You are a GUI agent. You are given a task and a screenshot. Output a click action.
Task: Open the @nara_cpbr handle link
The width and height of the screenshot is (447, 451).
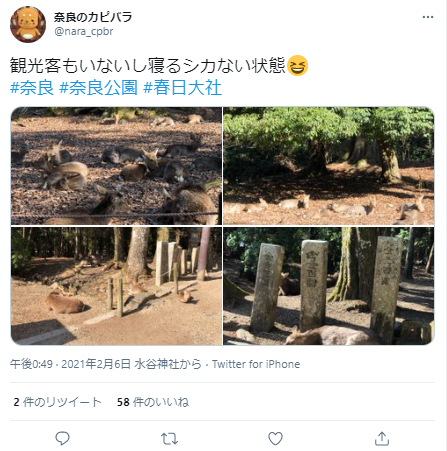click(84, 31)
